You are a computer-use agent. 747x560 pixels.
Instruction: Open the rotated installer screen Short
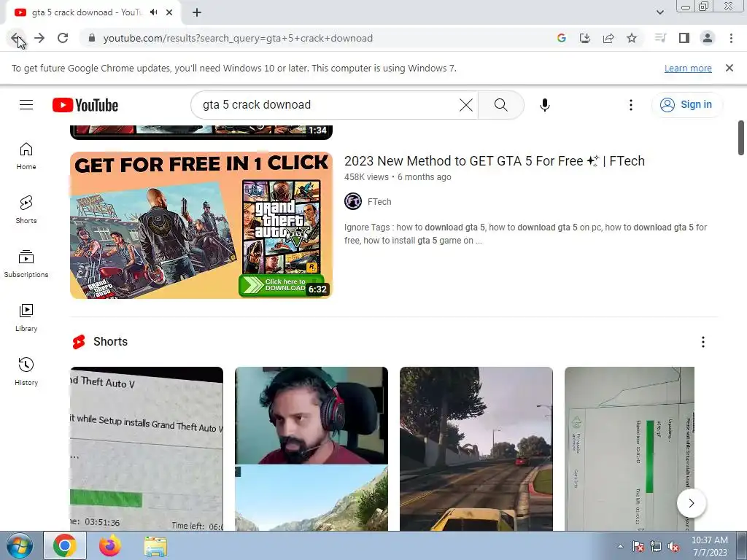click(630, 448)
